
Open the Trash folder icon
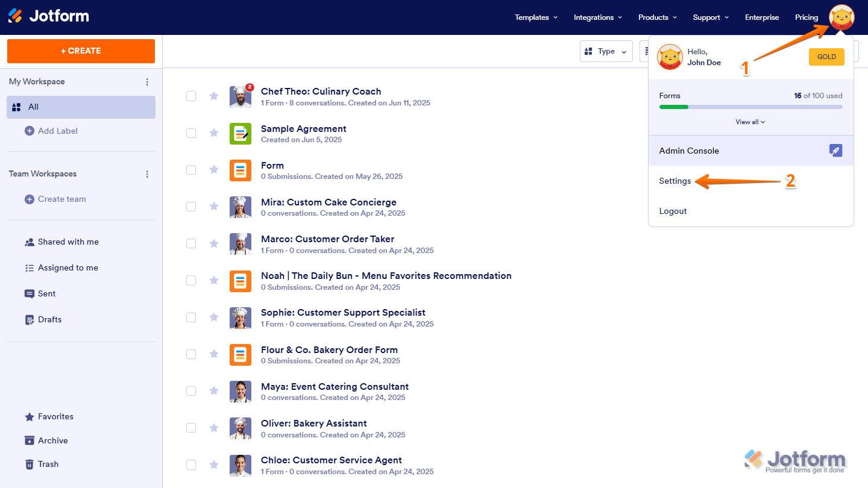[x=29, y=464]
